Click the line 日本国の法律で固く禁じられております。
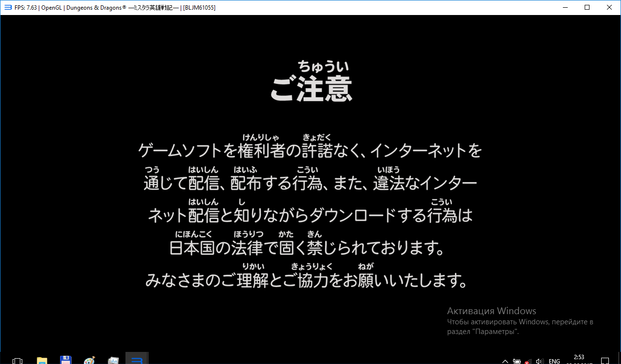This screenshot has height=364, width=621. click(x=307, y=248)
